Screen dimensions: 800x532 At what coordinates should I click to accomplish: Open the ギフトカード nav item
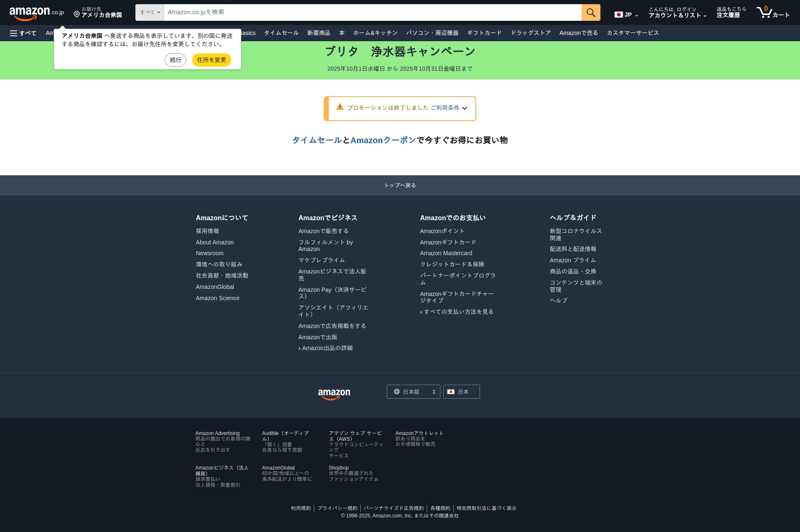[485, 33]
